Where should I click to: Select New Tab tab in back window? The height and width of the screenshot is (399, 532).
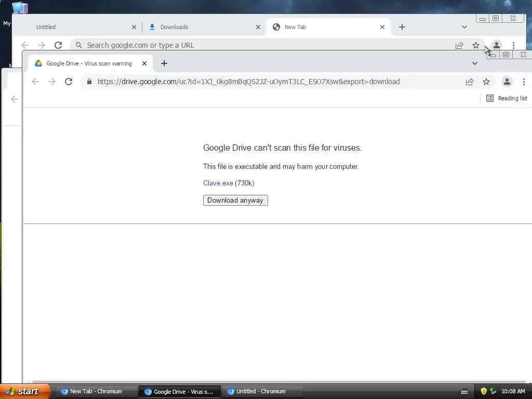click(295, 27)
